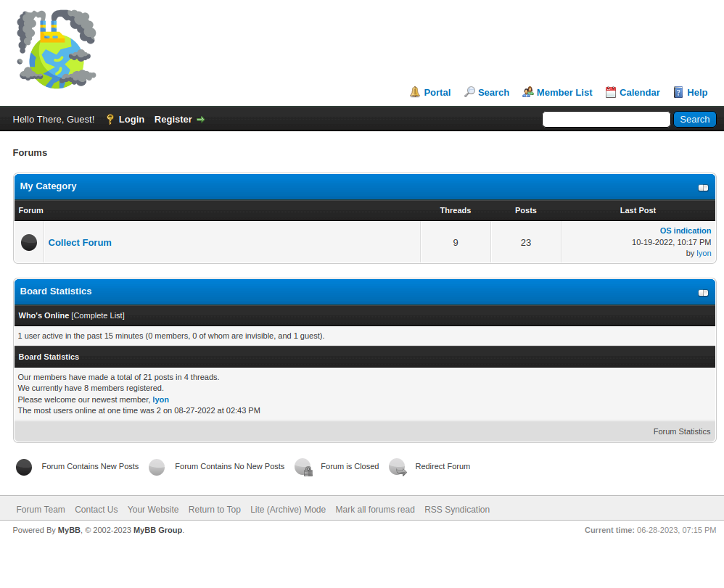The height and width of the screenshot is (588, 724).
Task: Click the Collect Forum status icon
Action: click(x=29, y=242)
